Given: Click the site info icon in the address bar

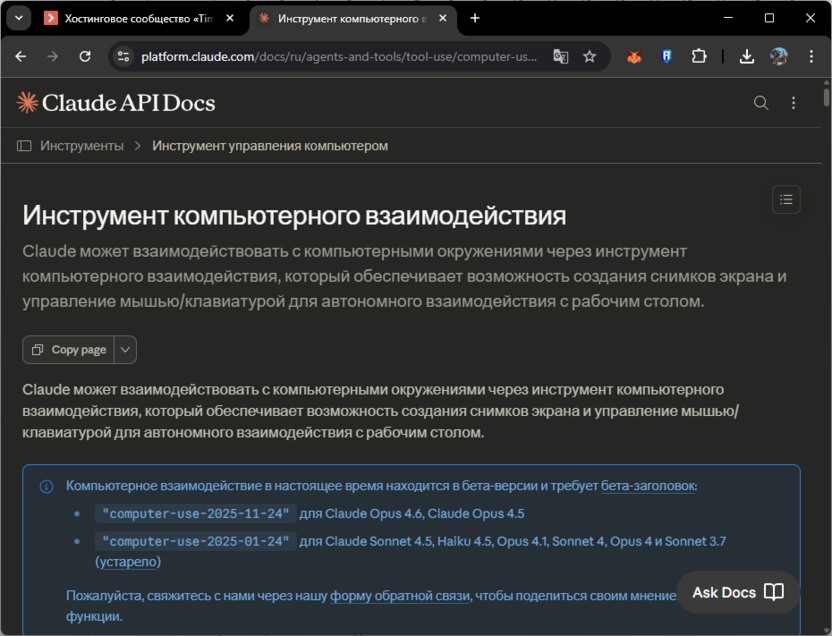Looking at the screenshot, I should [122, 57].
